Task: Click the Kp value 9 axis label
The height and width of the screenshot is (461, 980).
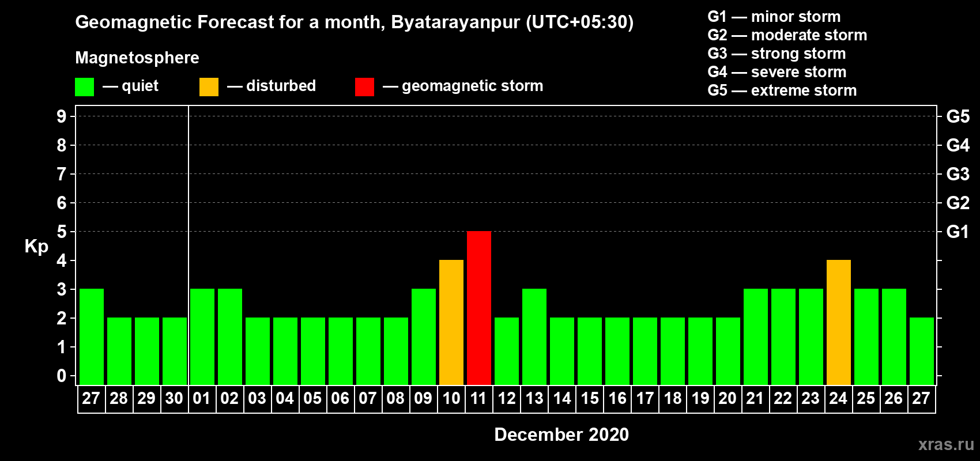Action: (62, 116)
